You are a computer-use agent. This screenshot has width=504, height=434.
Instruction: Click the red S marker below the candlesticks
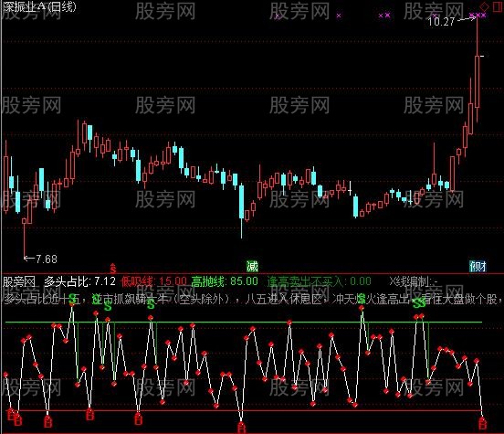click(x=113, y=268)
